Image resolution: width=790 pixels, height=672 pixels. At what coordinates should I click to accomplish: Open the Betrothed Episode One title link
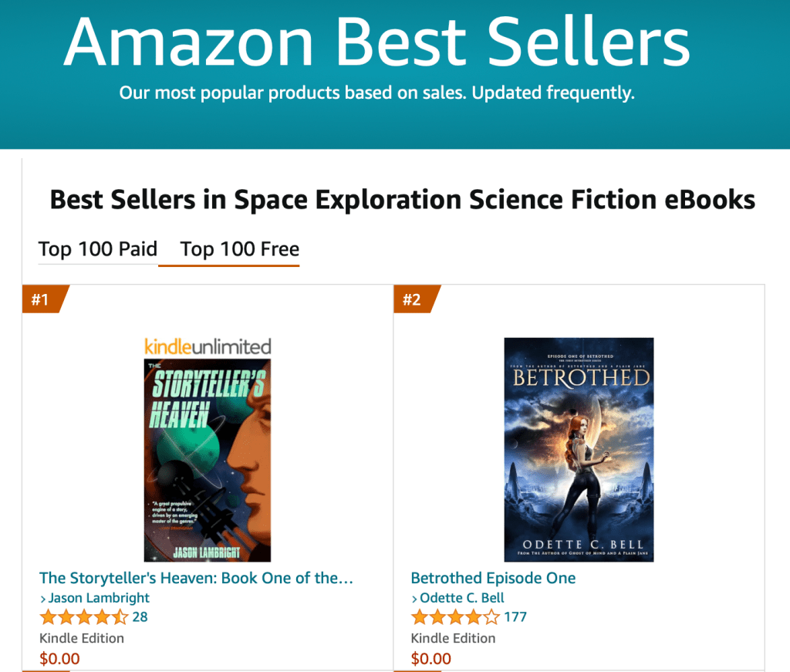point(493,578)
